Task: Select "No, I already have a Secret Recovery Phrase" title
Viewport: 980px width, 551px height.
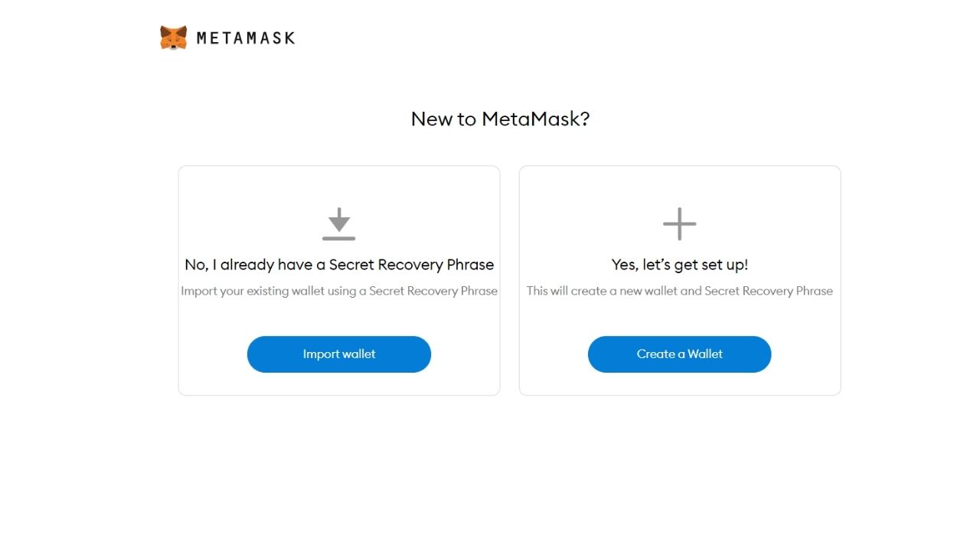Action: click(x=339, y=265)
